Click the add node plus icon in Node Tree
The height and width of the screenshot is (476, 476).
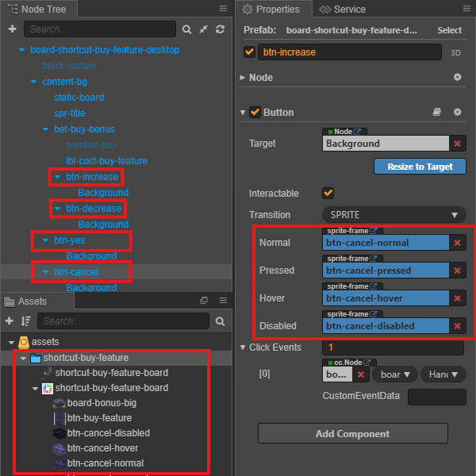click(12, 29)
